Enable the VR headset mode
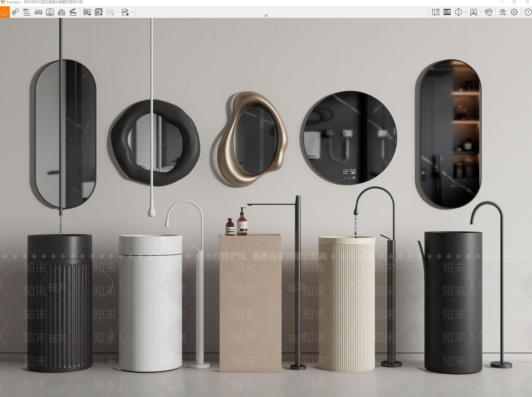Viewport: 532px width, 397px height. [x=488, y=12]
